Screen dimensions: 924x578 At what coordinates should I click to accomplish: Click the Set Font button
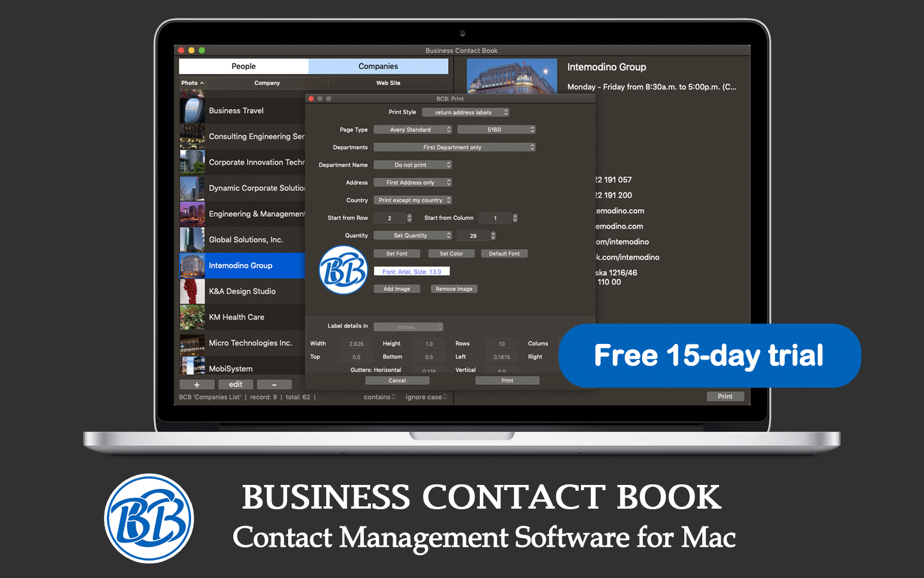[397, 254]
